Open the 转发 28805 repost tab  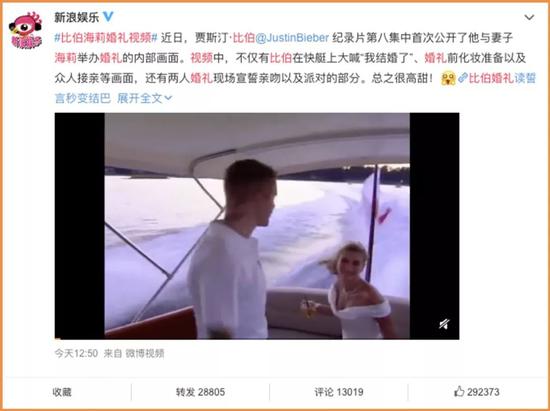coord(200,392)
